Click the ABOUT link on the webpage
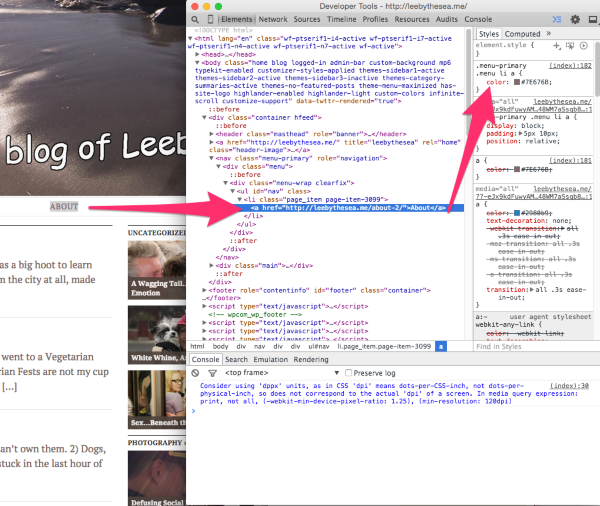The width and height of the screenshot is (600, 506). coord(64,207)
